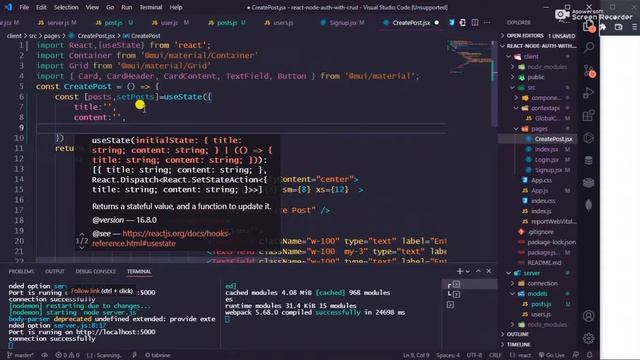Open the Go menu
The width and height of the screenshot is (640, 360).
[x=110, y=7]
